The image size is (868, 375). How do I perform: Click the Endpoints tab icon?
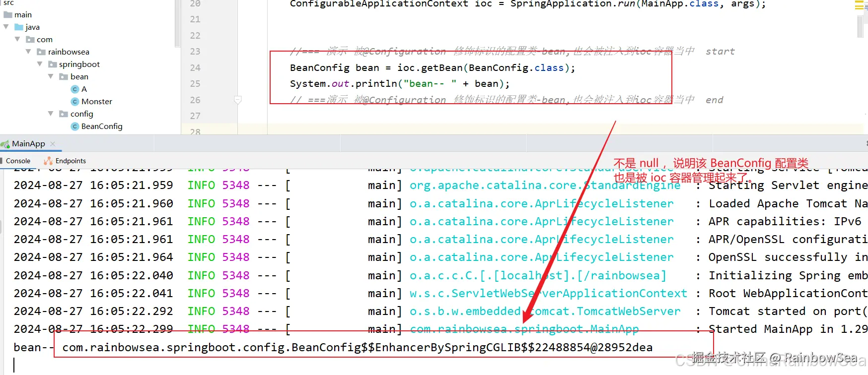[x=48, y=161]
